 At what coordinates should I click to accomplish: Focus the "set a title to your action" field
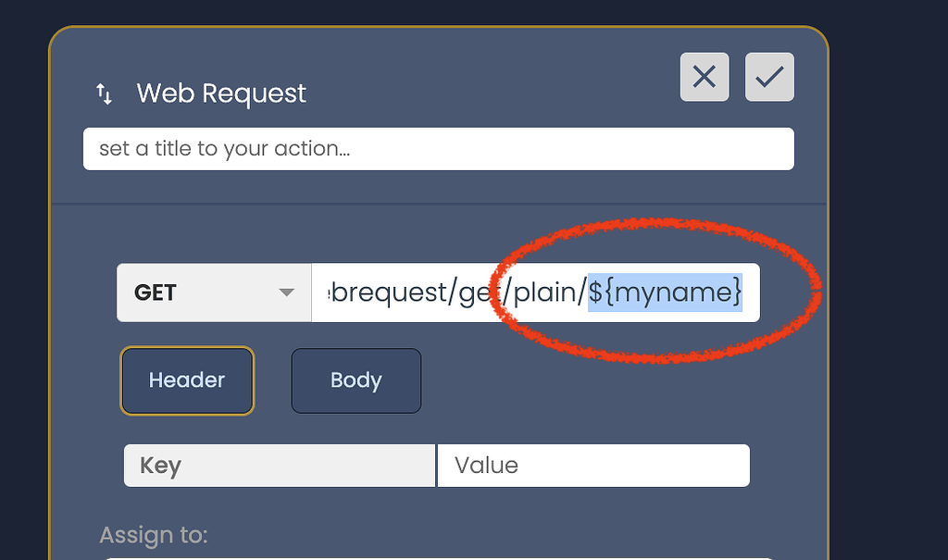(x=438, y=149)
